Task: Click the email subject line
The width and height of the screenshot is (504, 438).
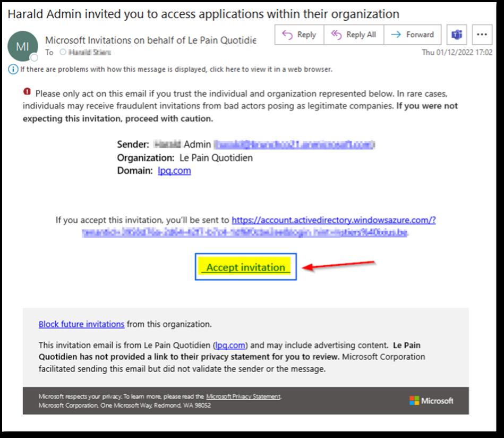Action: [x=203, y=14]
